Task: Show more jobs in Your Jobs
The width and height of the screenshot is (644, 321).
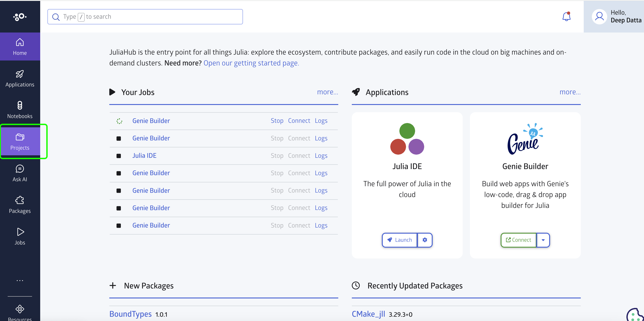Action: click(x=327, y=92)
